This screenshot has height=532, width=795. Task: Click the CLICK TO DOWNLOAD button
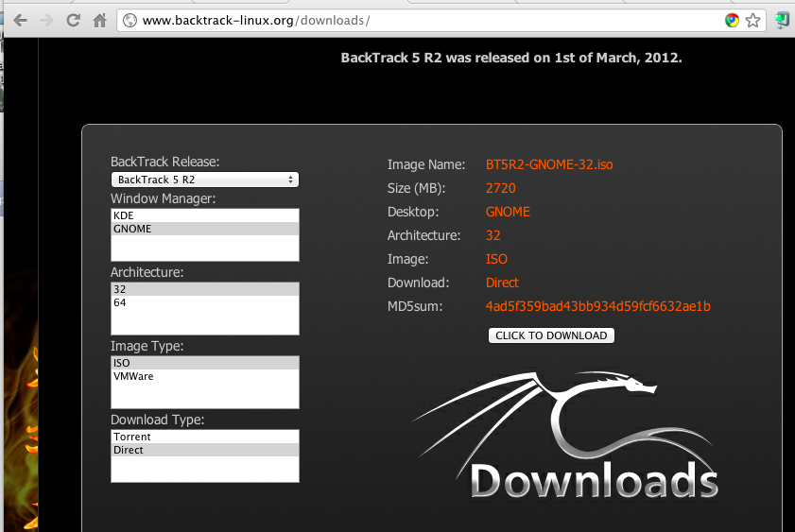pos(551,335)
